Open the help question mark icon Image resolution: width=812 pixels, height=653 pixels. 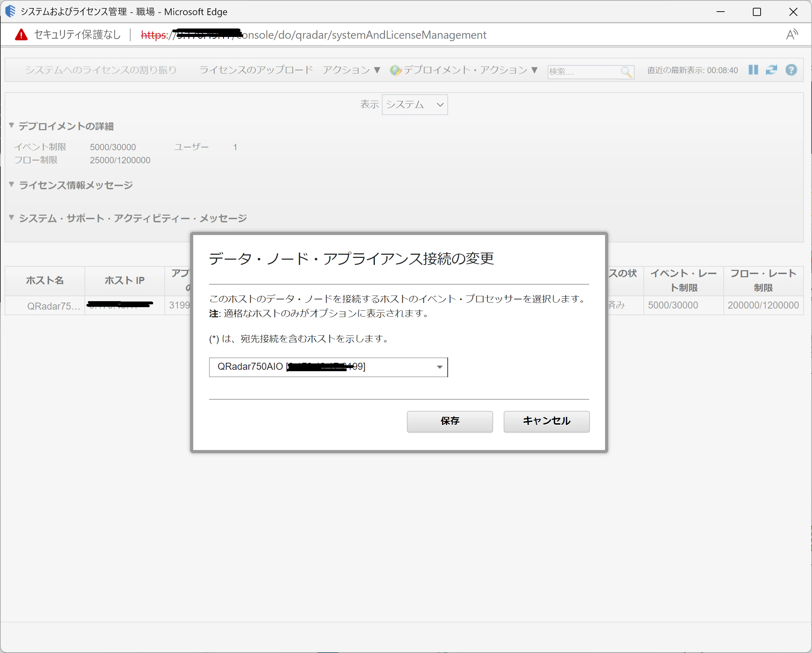[791, 70]
